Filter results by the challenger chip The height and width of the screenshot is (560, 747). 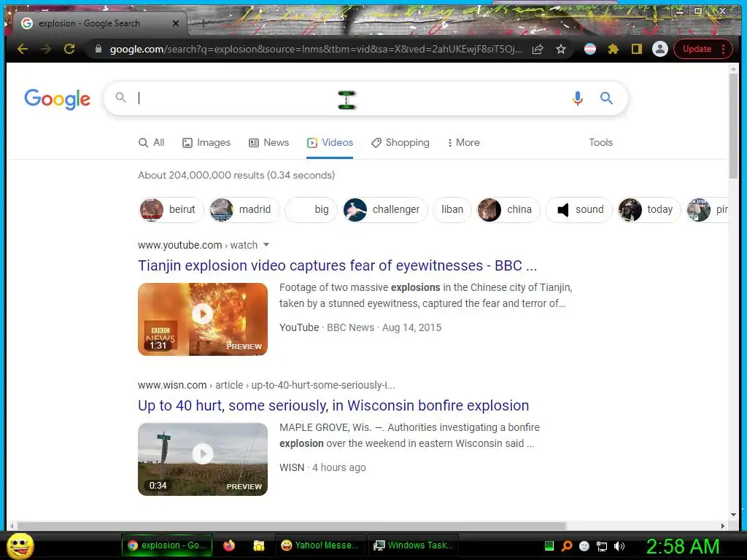coord(385,209)
